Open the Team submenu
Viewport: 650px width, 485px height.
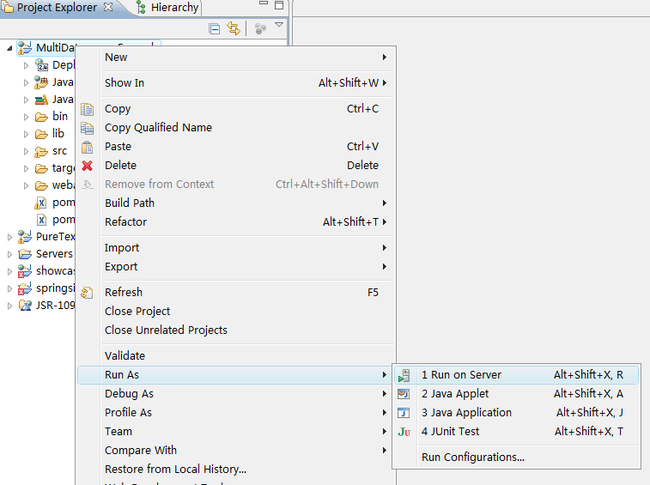[235, 432]
